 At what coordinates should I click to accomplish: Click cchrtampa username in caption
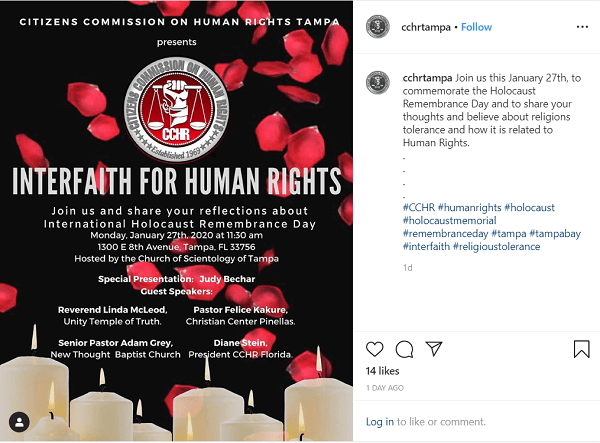point(427,78)
